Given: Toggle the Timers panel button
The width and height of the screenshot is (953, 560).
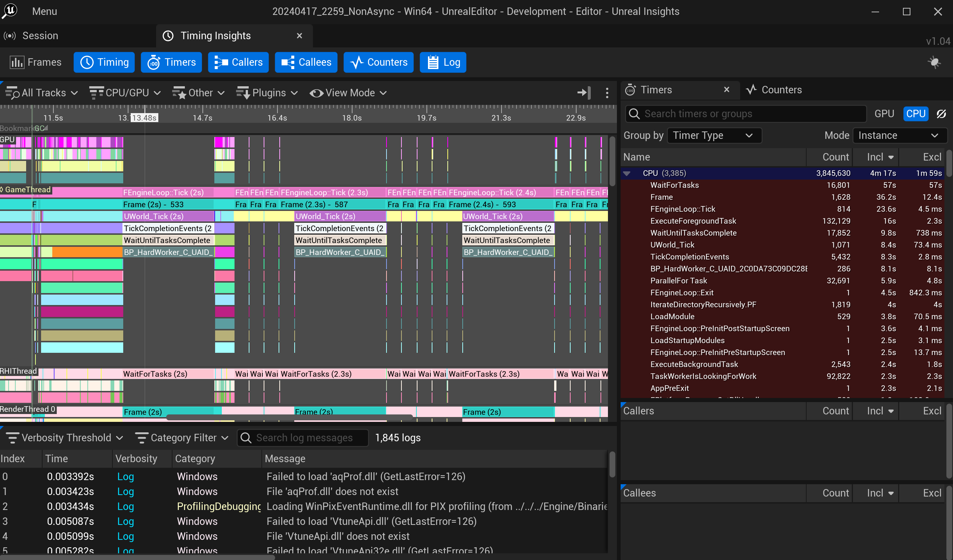Looking at the screenshot, I should click(171, 62).
